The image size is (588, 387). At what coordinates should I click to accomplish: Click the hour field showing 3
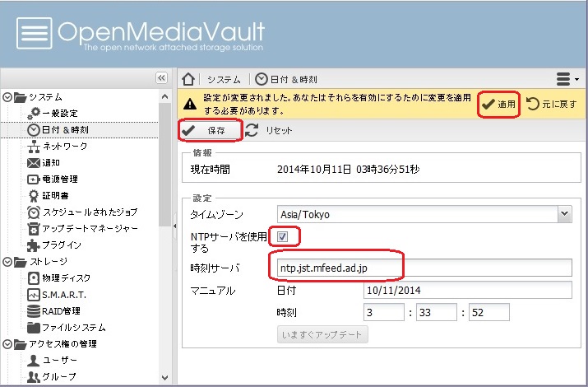point(383,312)
